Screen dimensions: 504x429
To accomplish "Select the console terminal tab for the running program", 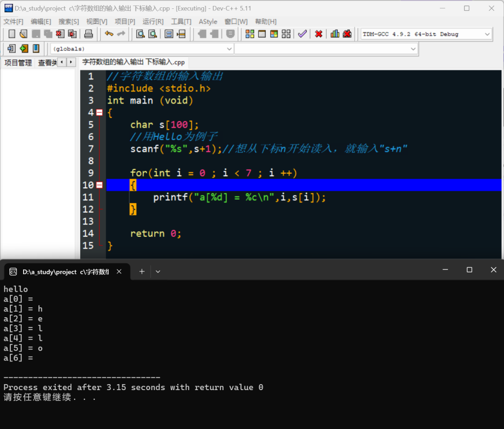I will [x=66, y=272].
